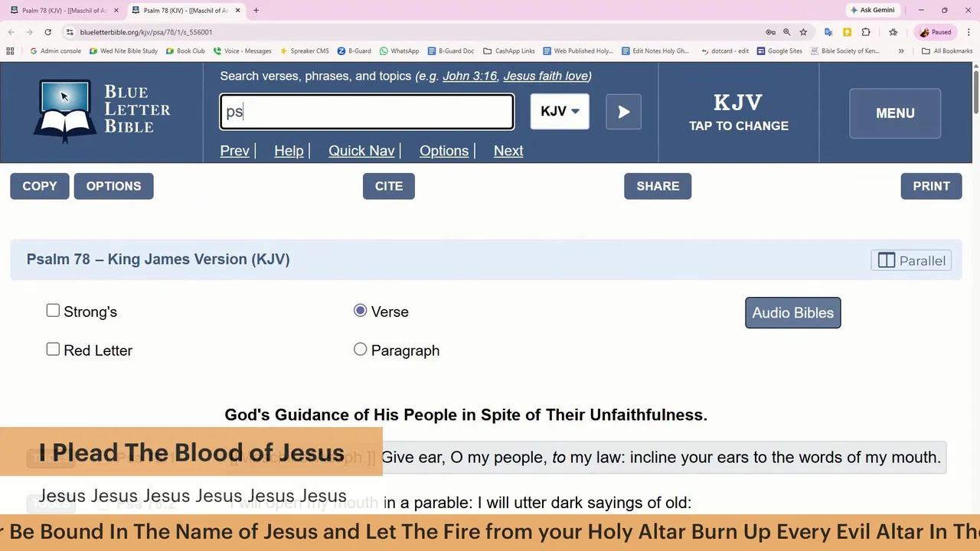Click the CITE button
Viewport: 980px width, 551px height.
tap(389, 186)
